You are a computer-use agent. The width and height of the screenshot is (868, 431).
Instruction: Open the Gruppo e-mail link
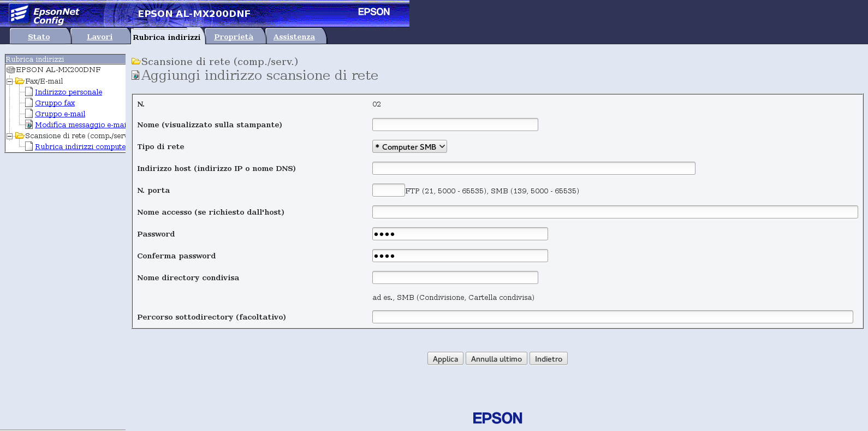[x=60, y=114]
